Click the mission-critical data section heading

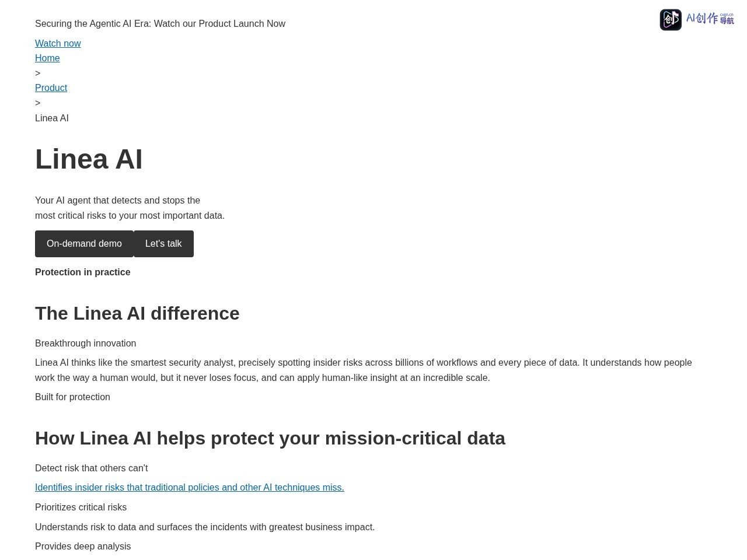[x=270, y=438]
